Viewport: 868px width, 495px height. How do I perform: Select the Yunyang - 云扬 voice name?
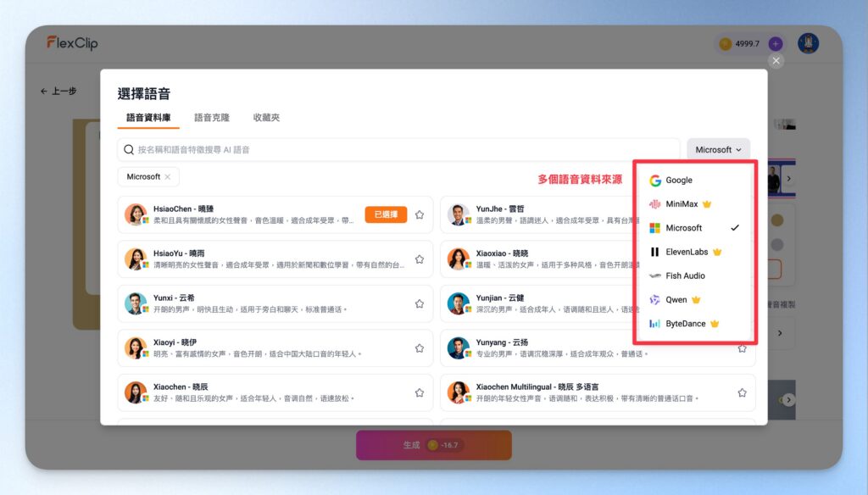502,342
